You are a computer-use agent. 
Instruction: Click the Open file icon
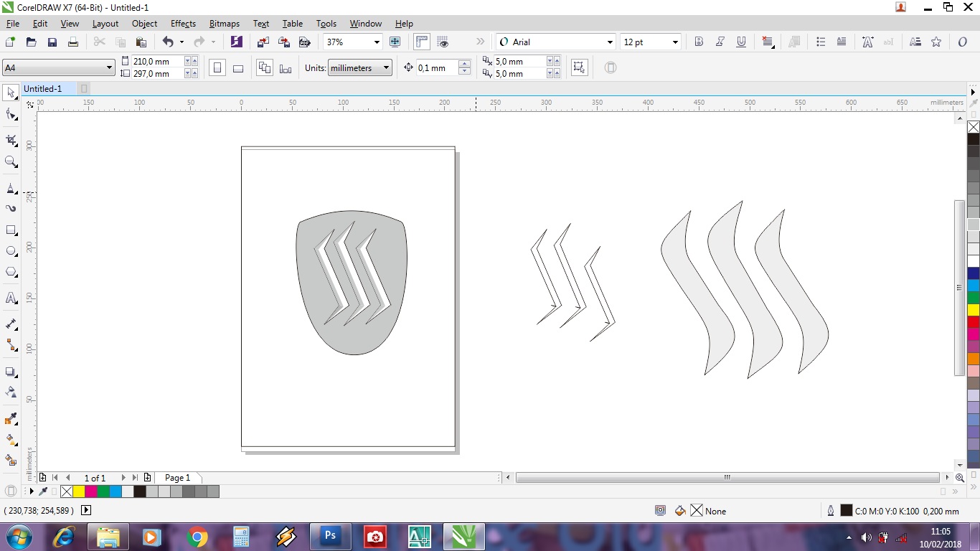(x=31, y=42)
